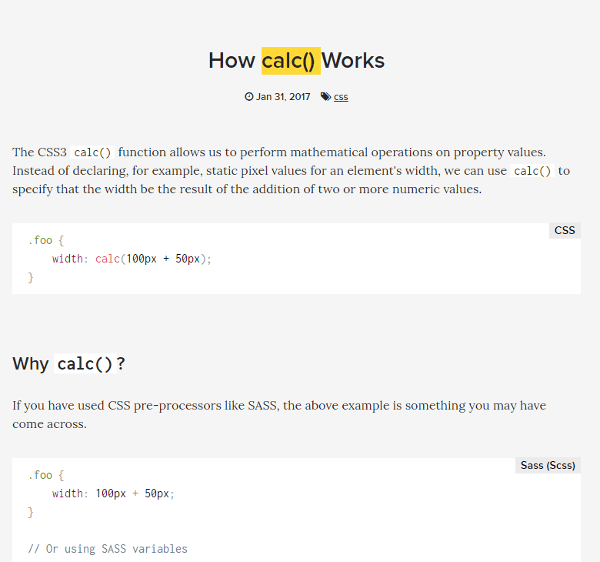Click the "Why calc()?" section heading

click(69, 363)
